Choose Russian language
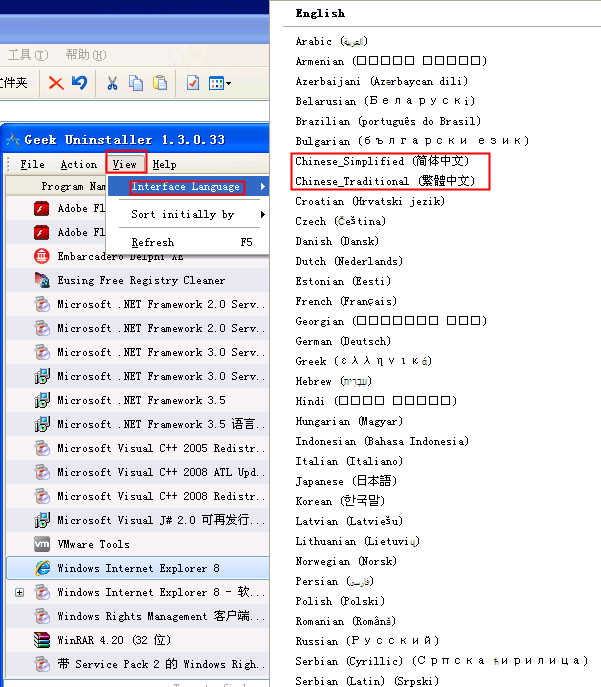Image resolution: width=601 pixels, height=687 pixels. (367, 641)
